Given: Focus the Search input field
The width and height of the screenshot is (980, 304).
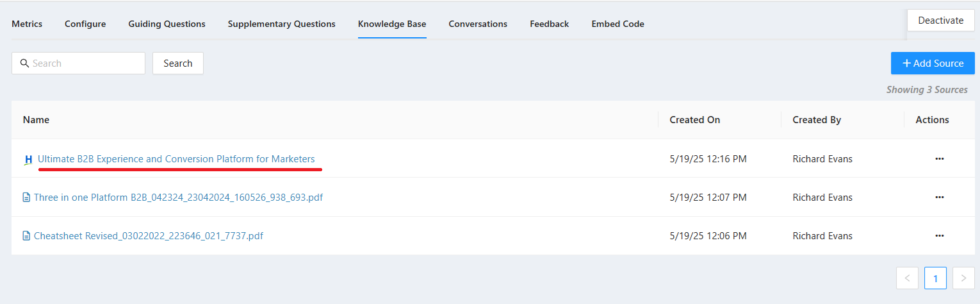Looking at the screenshot, I should [78, 63].
